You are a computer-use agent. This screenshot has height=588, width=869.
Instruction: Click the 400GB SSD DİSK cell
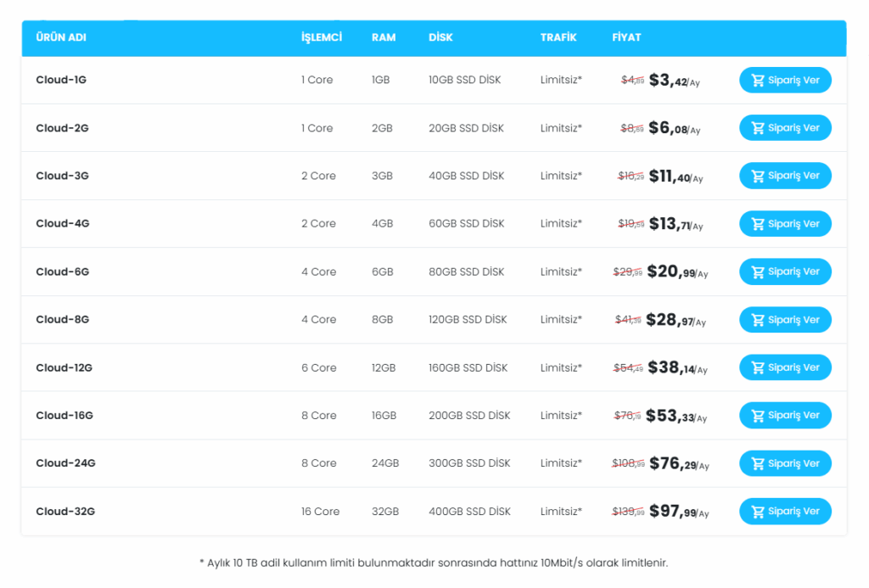pyautogui.click(x=469, y=512)
